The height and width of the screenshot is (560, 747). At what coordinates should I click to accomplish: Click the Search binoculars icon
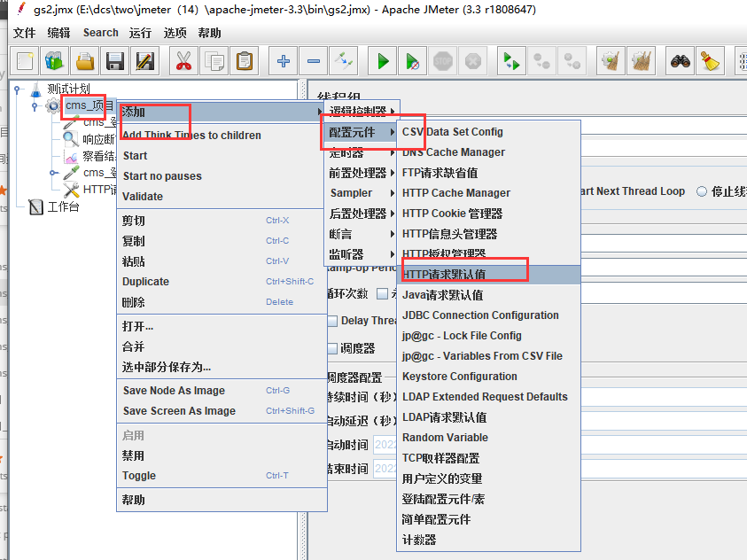point(680,61)
